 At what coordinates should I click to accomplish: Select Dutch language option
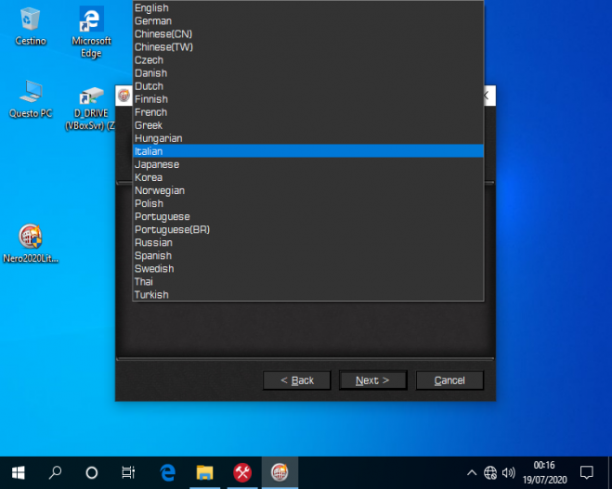pyautogui.click(x=308, y=86)
